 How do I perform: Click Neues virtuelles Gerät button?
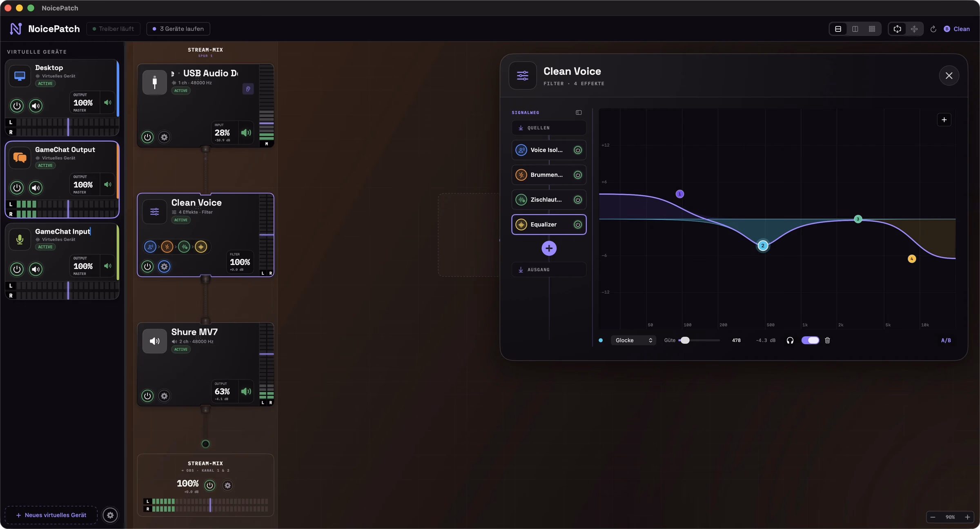[x=51, y=515]
